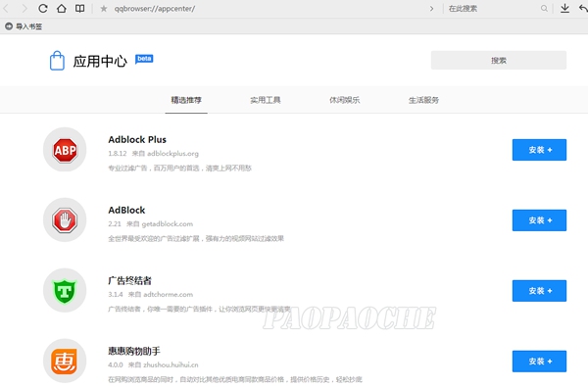Click the adblockplus.org source text

click(x=172, y=154)
